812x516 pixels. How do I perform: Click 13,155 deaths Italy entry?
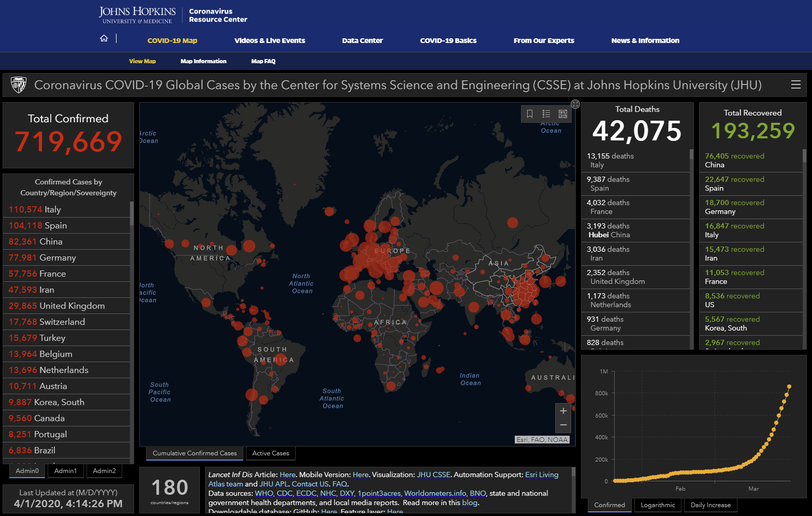635,161
